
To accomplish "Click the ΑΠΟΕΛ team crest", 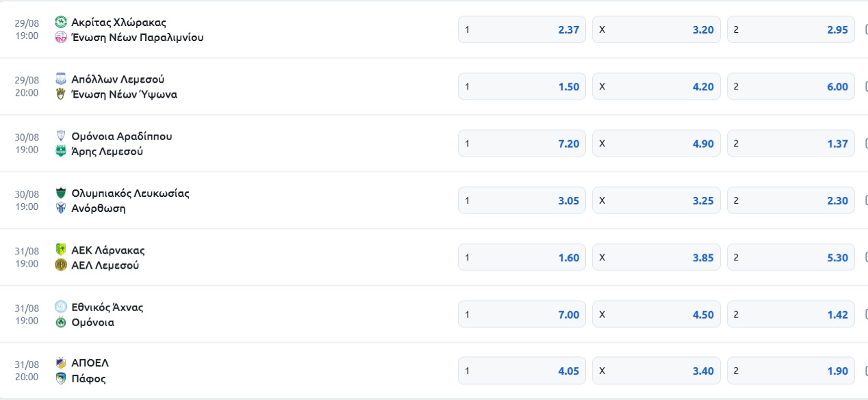I will point(61,363).
